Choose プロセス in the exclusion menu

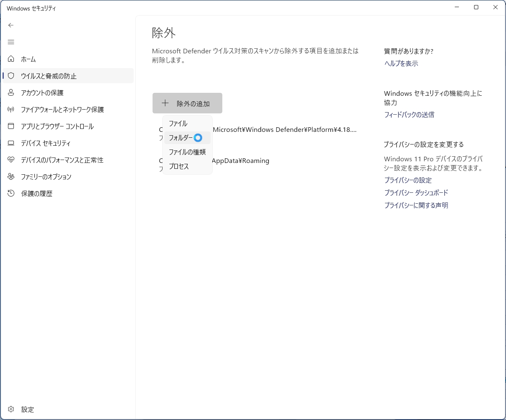click(179, 166)
